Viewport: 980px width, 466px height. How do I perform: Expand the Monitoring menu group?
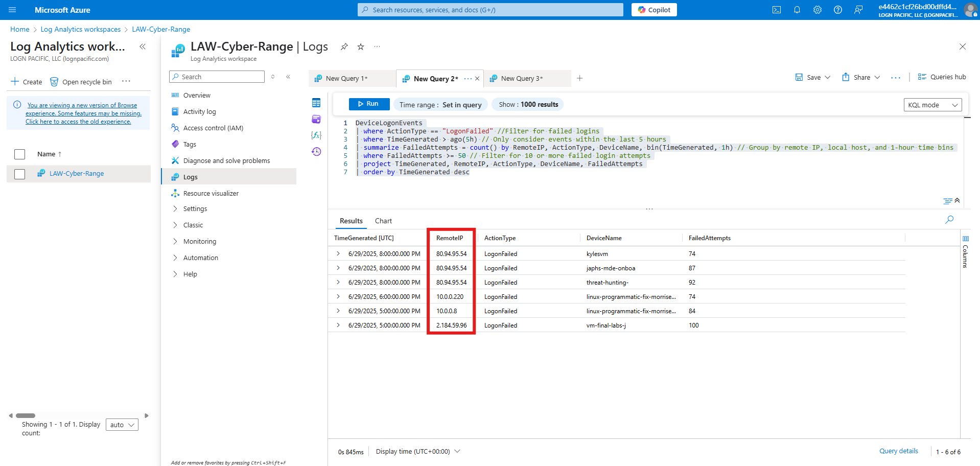175,241
